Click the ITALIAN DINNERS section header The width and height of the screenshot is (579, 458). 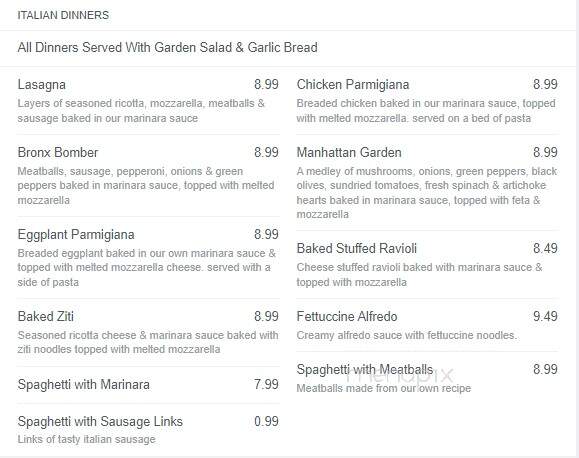(x=63, y=15)
